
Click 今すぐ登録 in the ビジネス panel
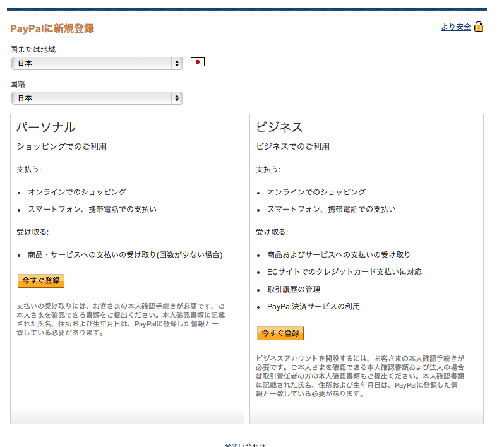pyautogui.click(x=280, y=333)
